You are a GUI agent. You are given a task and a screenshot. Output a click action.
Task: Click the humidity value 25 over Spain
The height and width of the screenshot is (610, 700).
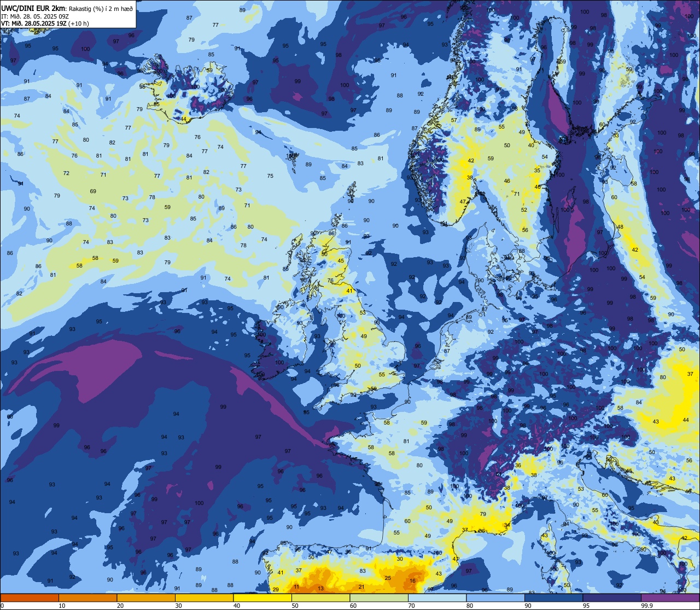click(388, 578)
